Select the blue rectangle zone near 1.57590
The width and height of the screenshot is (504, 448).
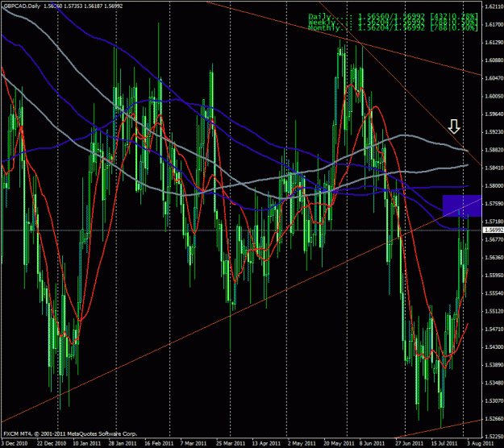462,205
